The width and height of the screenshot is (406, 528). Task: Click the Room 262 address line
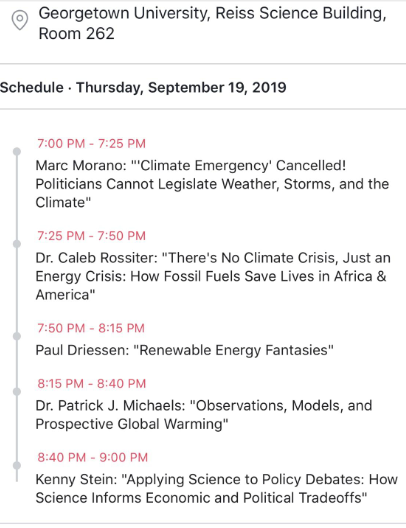[76, 34]
